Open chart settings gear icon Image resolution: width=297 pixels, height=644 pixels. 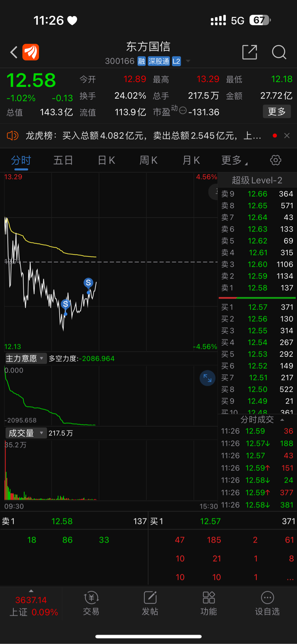275,160
